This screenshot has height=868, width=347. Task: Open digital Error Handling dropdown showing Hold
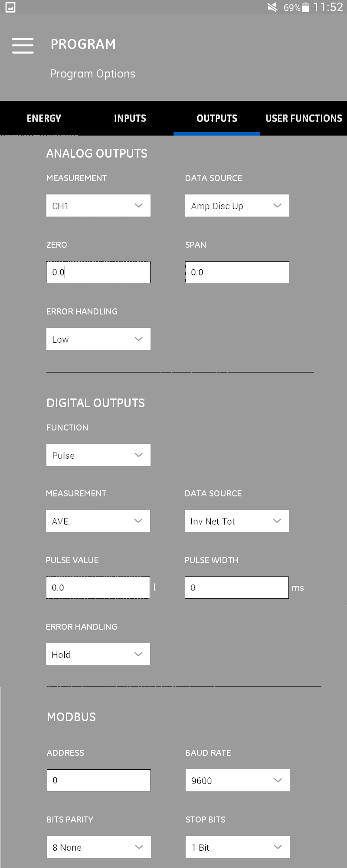[98, 654]
